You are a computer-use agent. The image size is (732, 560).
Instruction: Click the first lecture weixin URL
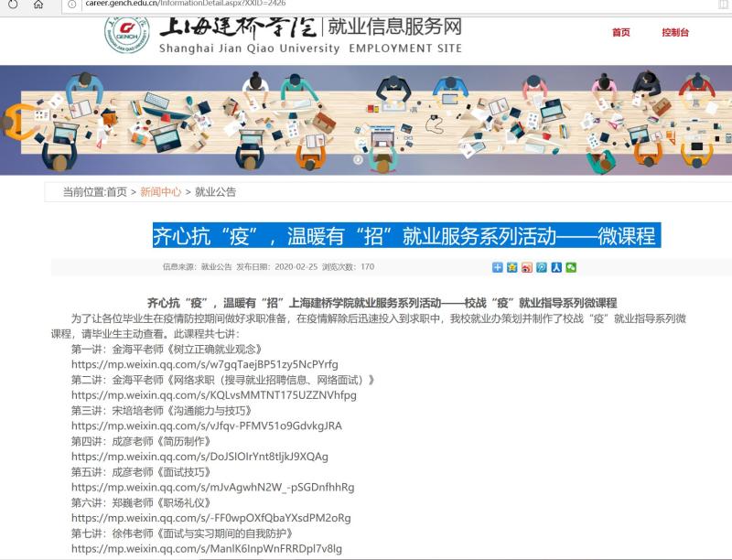(x=204, y=364)
